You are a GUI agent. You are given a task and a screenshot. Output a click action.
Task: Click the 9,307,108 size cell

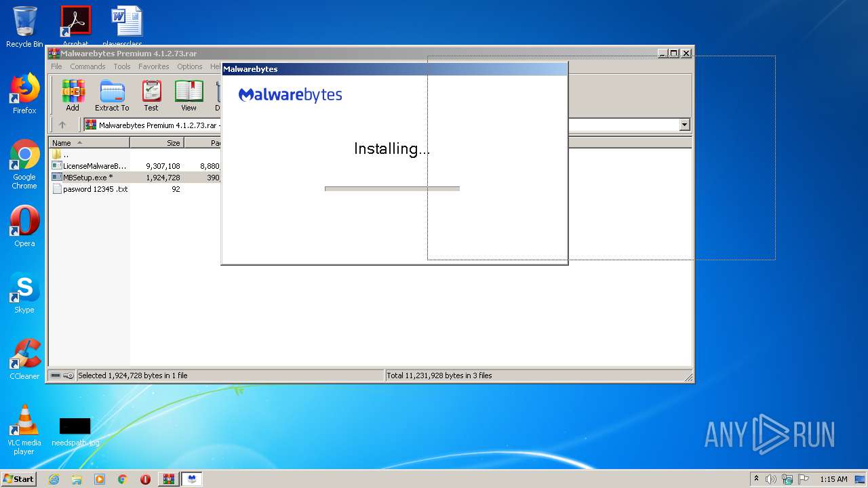(x=163, y=166)
